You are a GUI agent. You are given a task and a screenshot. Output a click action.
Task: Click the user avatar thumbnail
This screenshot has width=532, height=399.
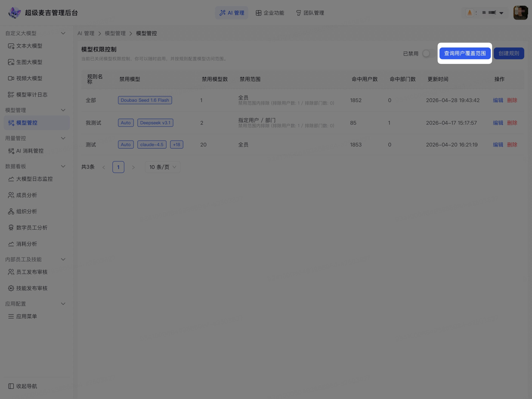click(x=521, y=13)
